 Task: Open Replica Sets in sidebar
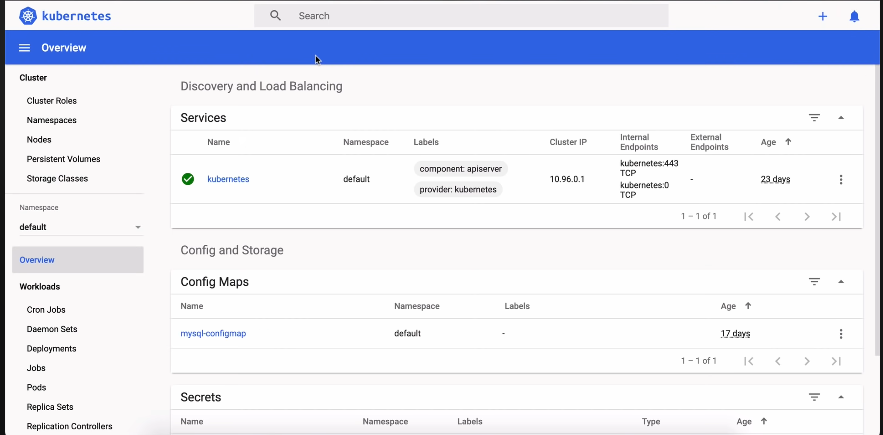[50, 407]
